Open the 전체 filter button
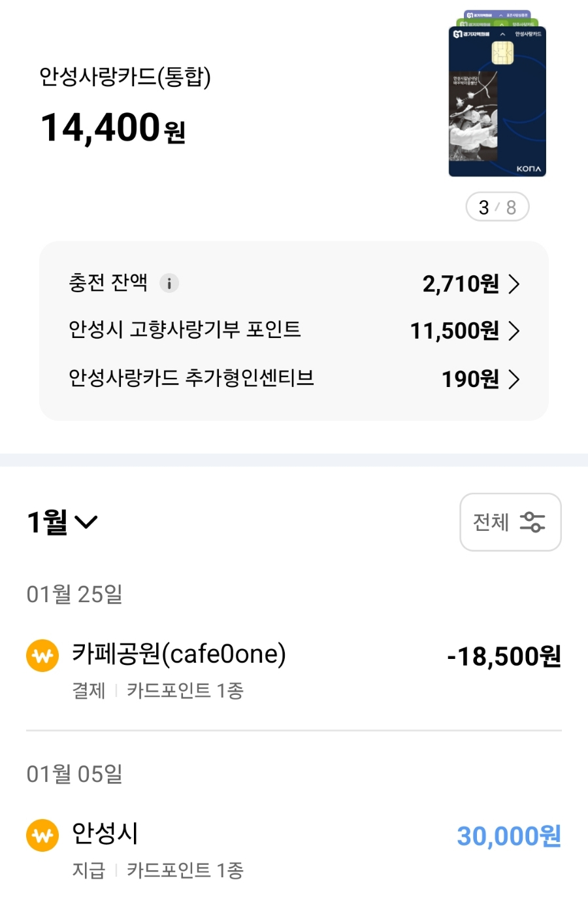588x910 pixels. 510,522
